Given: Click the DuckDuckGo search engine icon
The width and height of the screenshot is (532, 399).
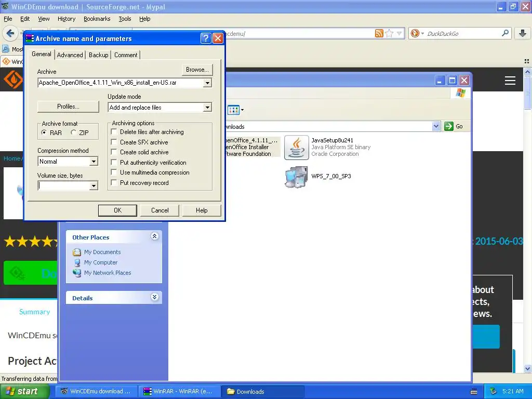Looking at the screenshot, I should 415,33.
